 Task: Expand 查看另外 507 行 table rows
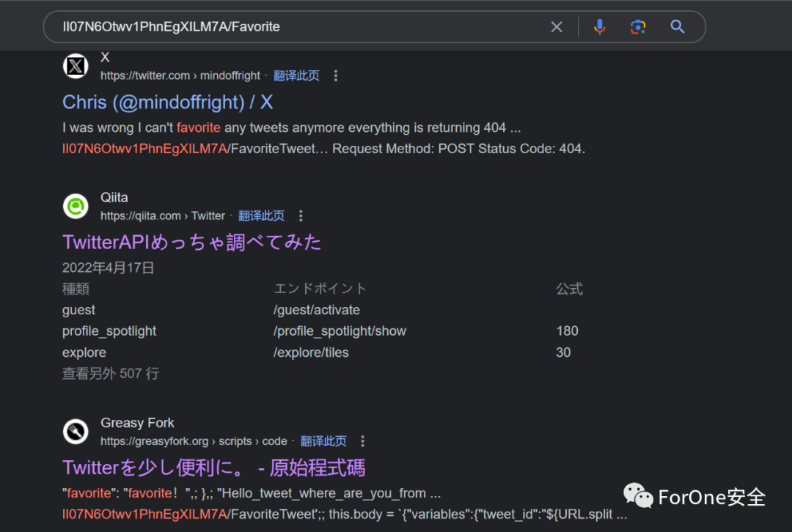111,374
